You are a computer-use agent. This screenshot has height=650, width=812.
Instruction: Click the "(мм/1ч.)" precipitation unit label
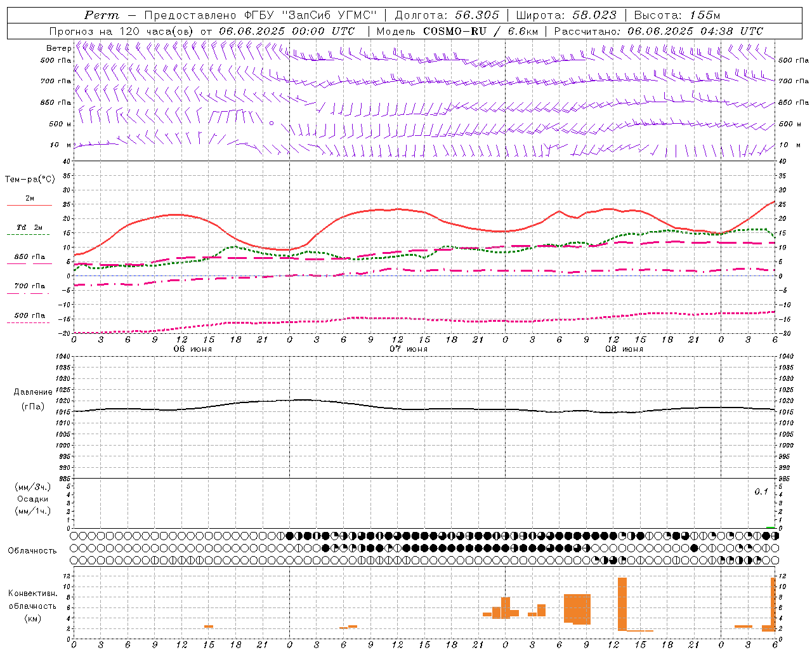(x=33, y=511)
